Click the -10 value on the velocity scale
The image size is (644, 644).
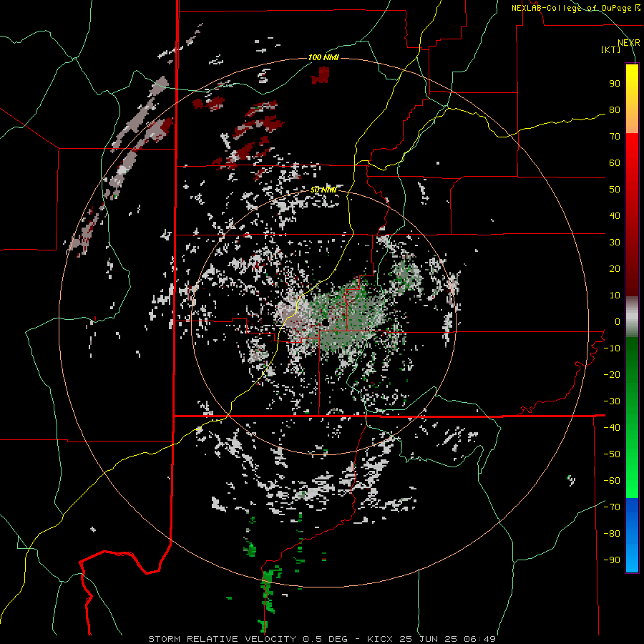pyautogui.click(x=612, y=348)
